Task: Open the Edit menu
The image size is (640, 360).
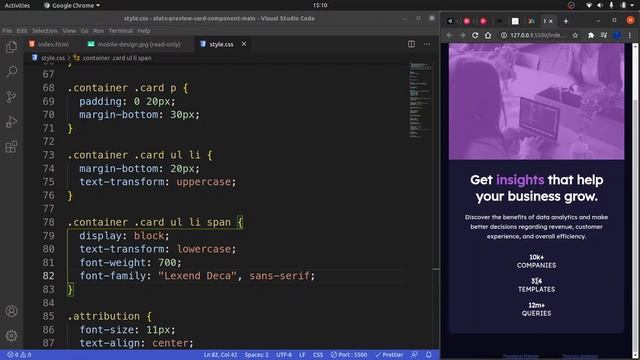Action: tap(22, 31)
